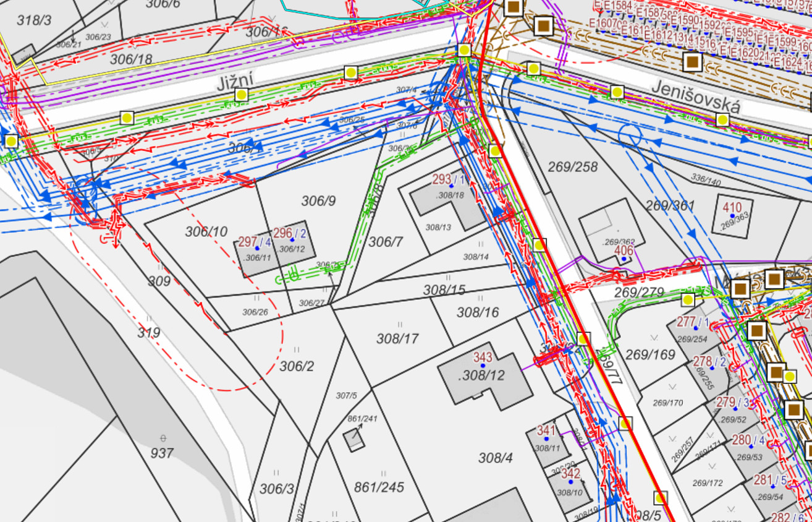This screenshot has width=812, height=522.
Task: Click house number 280
Action: click(x=741, y=440)
